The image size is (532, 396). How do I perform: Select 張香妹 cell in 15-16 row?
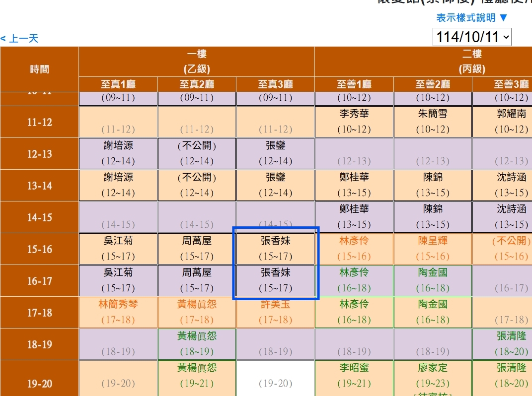pyautogui.click(x=276, y=249)
